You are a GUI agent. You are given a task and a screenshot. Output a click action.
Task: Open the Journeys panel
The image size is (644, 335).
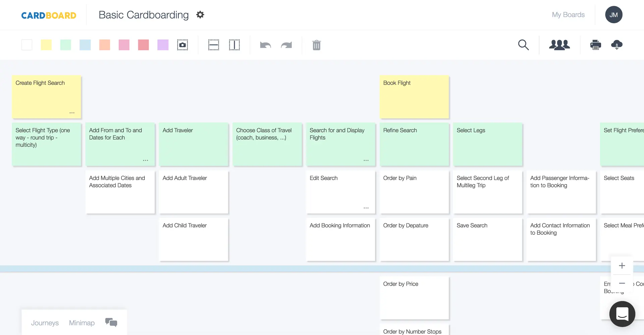click(45, 323)
